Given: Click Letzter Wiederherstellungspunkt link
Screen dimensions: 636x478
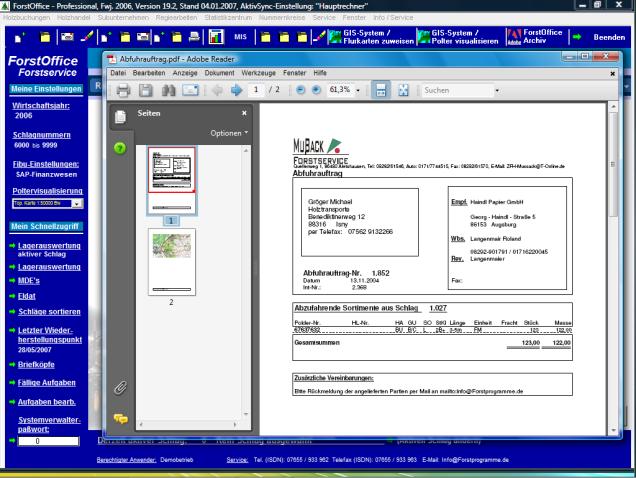Looking at the screenshot, I should [50, 335].
